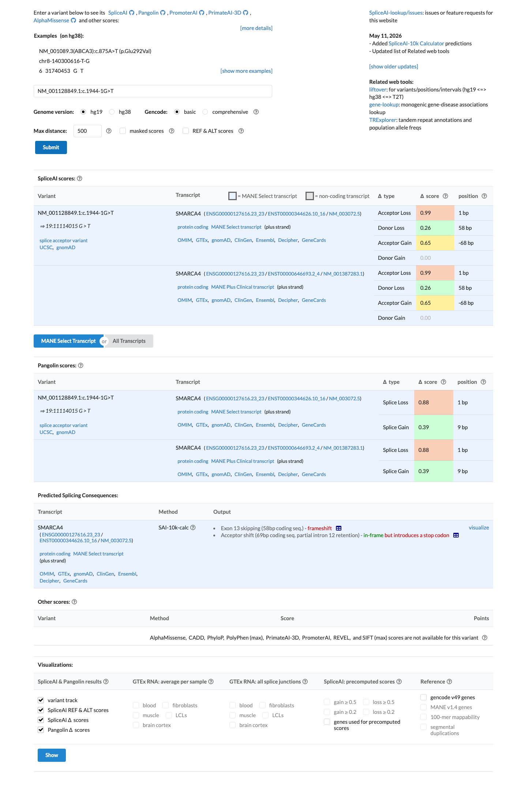Open help icon beside SpliceAI position column
The width and height of the screenshot is (532, 805).
484,196
